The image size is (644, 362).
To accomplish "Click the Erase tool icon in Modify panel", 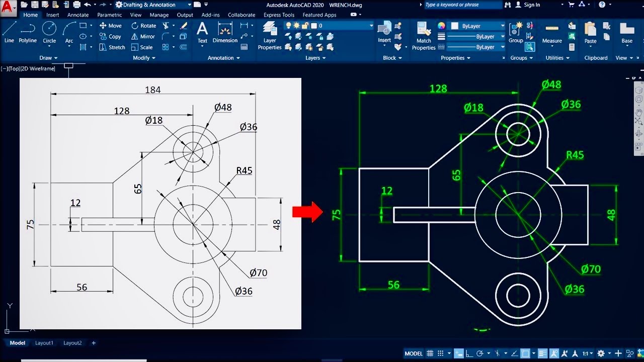I will 184,26.
